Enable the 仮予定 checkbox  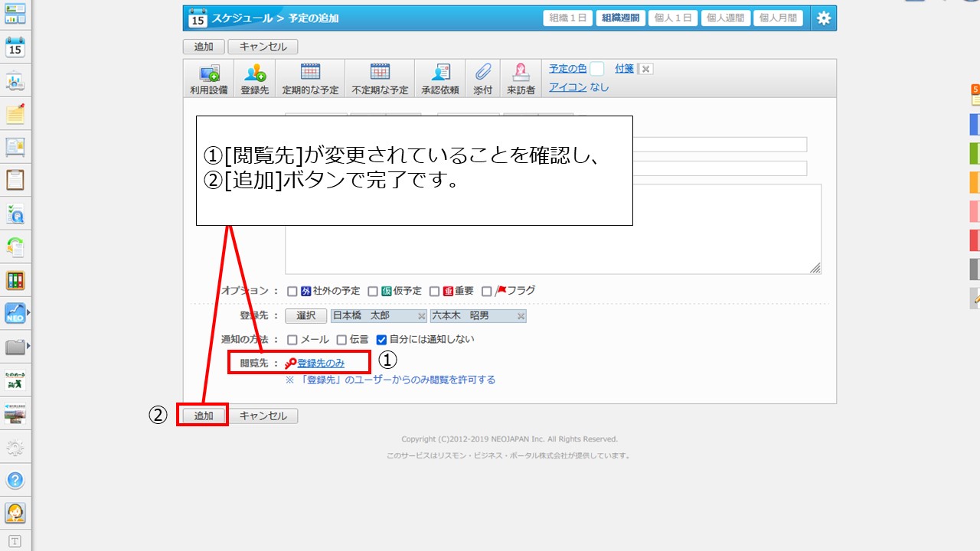point(373,292)
